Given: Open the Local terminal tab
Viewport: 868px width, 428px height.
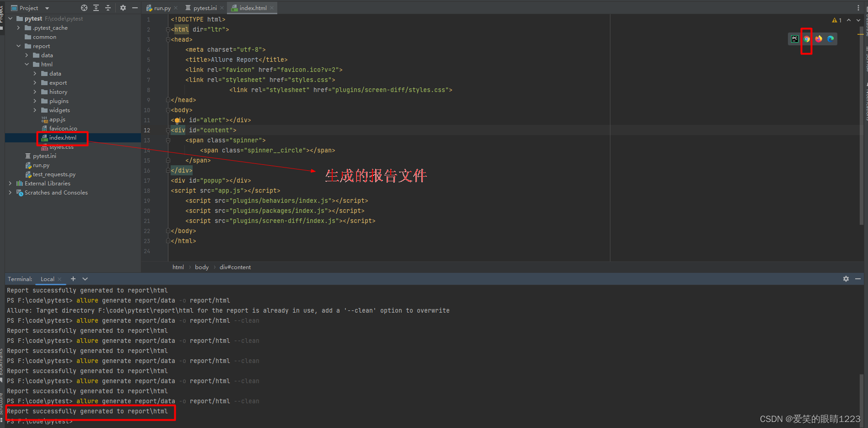Looking at the screenshot, I should [x=47, y=279].
